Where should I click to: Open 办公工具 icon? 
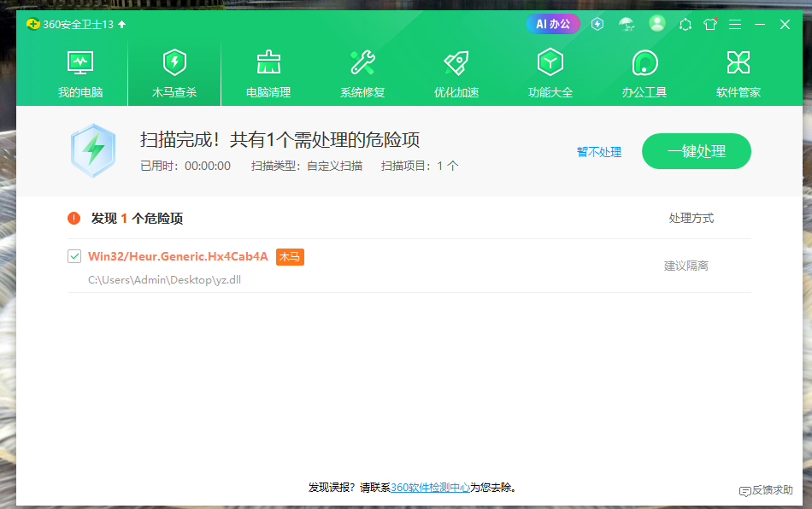tap(644, 73)
